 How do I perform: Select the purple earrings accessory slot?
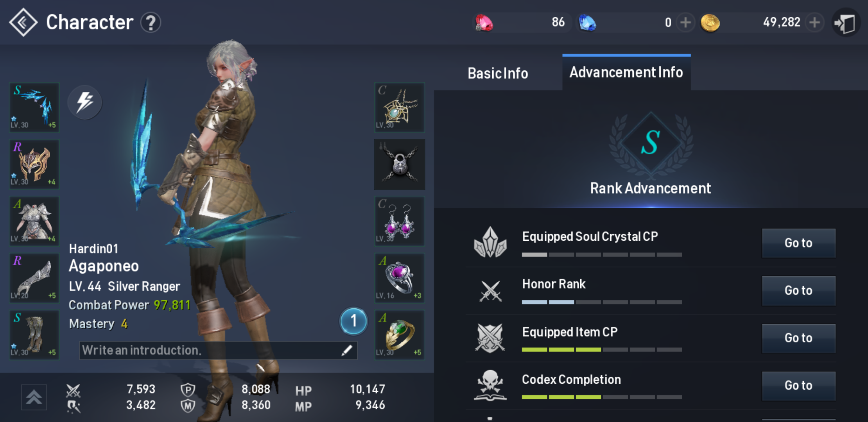coord(400,221)
